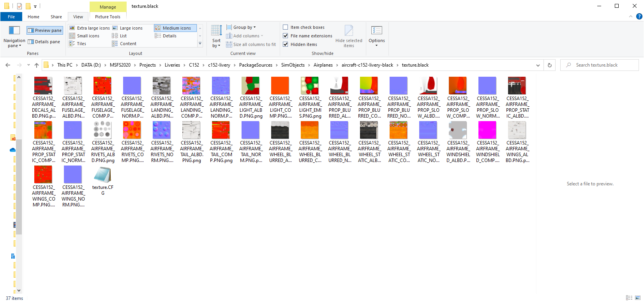Select the magenta WINDSHIELD_COMP texture thumbnail
Viewport: 644px width, 303px height.
(487, 130)
